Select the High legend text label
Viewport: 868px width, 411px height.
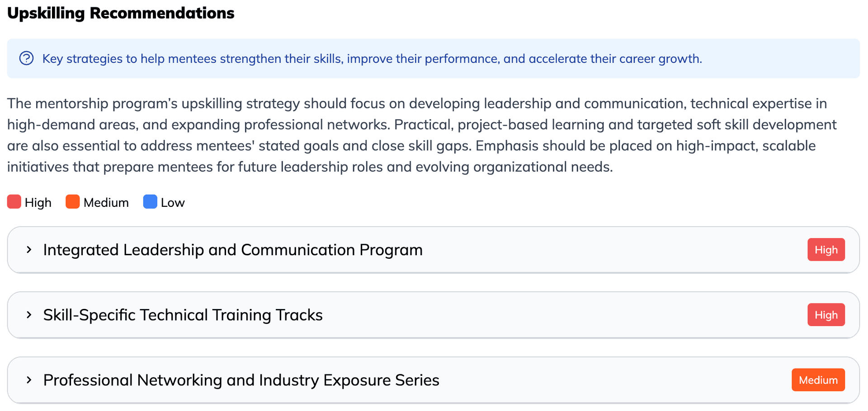(x=38, y=203)
